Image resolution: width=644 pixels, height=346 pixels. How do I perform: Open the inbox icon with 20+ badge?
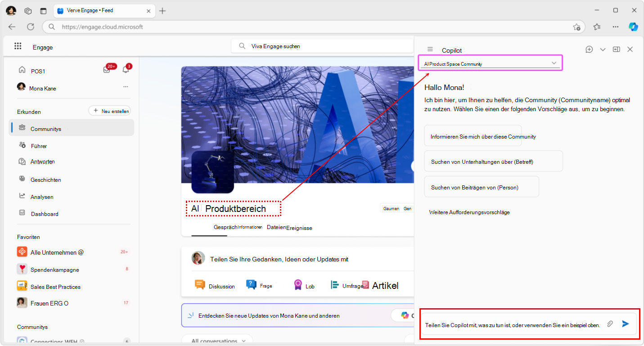pos(107,69)
